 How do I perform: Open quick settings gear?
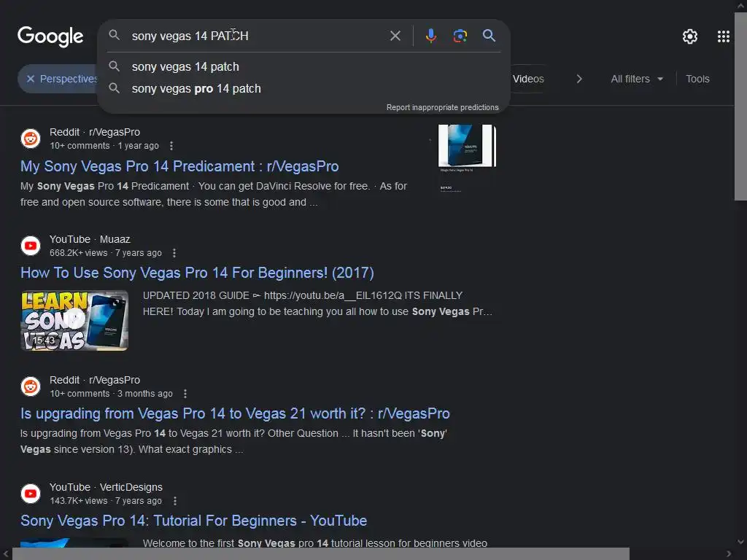click(690, 36)
